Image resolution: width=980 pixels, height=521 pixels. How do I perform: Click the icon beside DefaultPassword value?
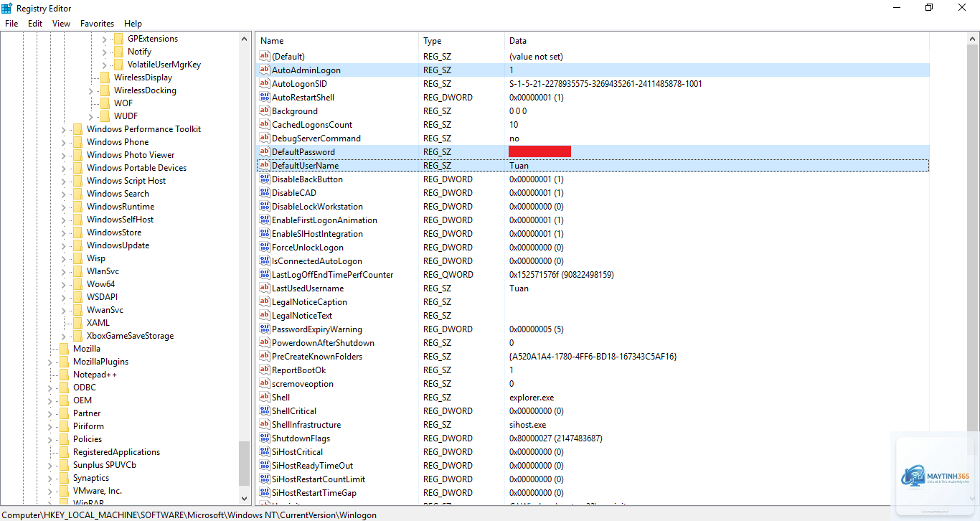264,151
